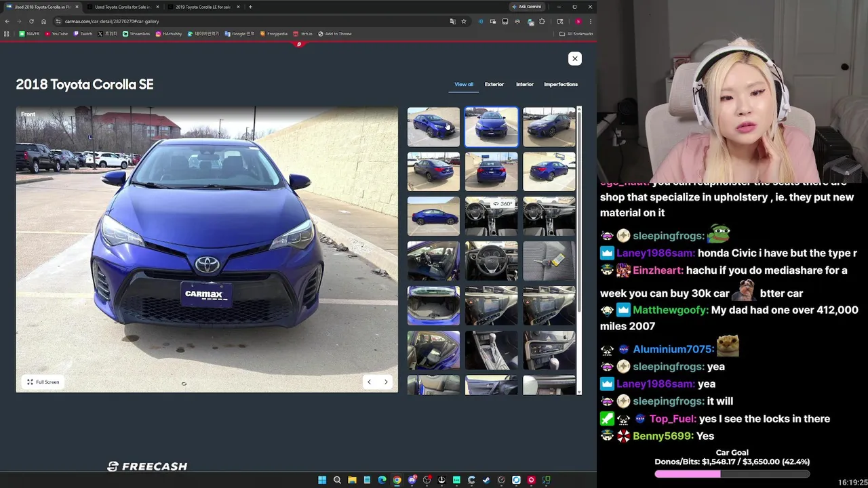Screen dimensions: 868x488
Task: Open the 360° interior thumbnail
Action: coord(491,216)
